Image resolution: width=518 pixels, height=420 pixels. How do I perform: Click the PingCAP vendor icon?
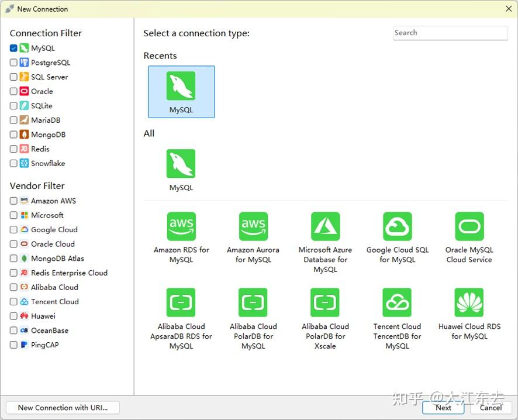click(x=24, y=345)
